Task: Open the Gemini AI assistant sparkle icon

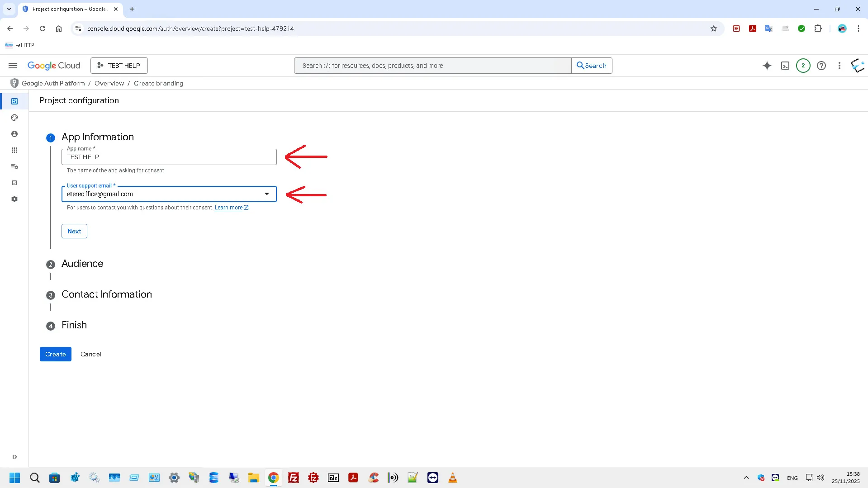Action: pyautogui.click(x=767, y=66)
